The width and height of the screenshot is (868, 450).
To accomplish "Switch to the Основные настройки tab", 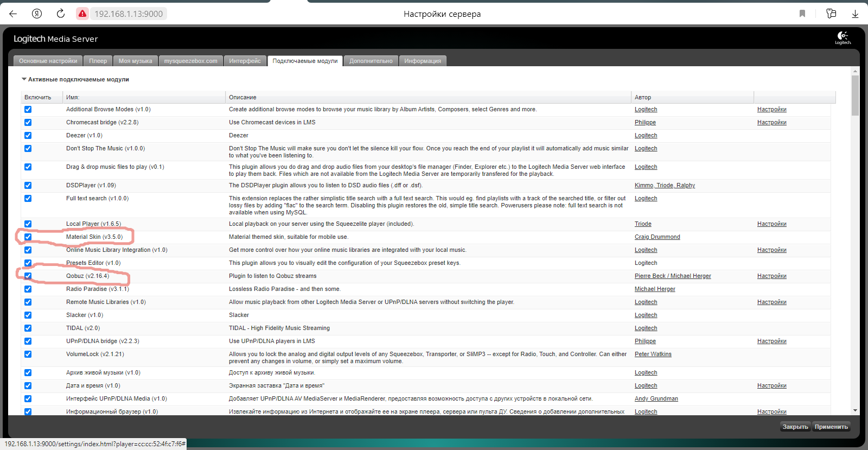I will point(48,61).
